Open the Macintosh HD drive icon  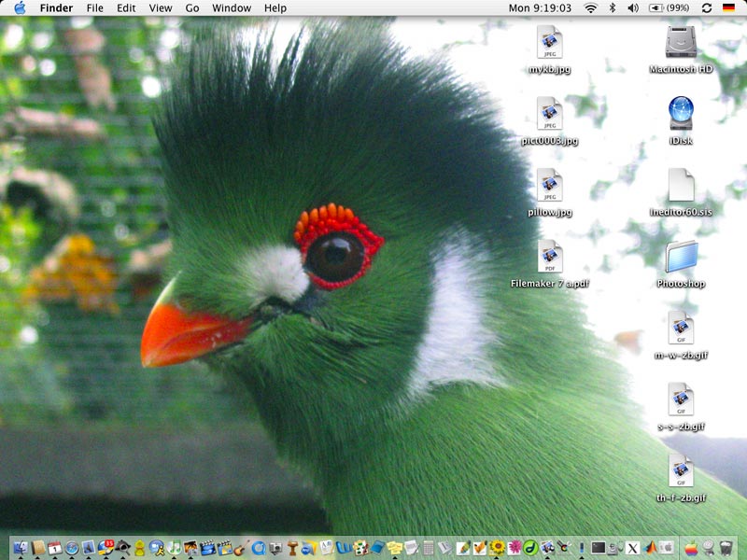point(681,43)
